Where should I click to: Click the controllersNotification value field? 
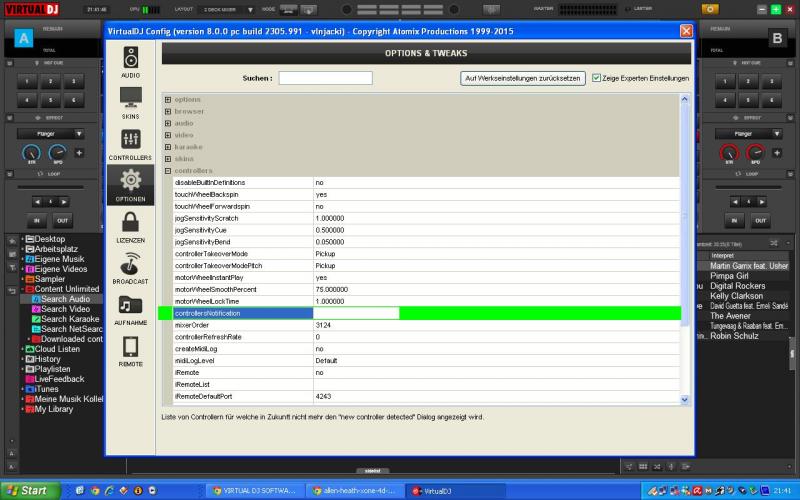(x=356, y=313)
